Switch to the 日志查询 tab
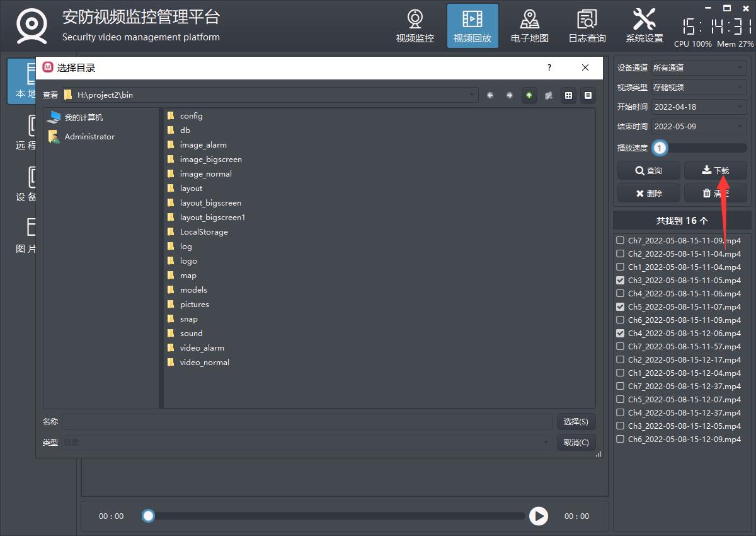Screen dimensions: 756x536 (587, 26)
